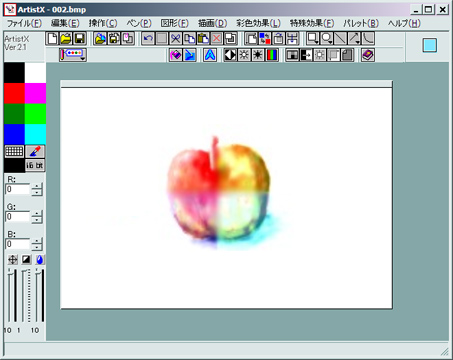Open the pen type dropdown with colored dots
The height and width of the screenshot is (360, 453).
point(73,55)
